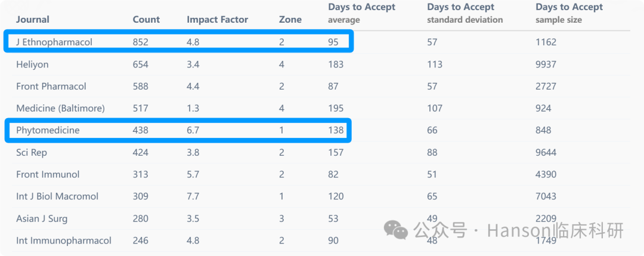Select Int Immunopharmacol journal name
Image resolution: width=644 pixels, height=256 pixels.
(64, 240)
